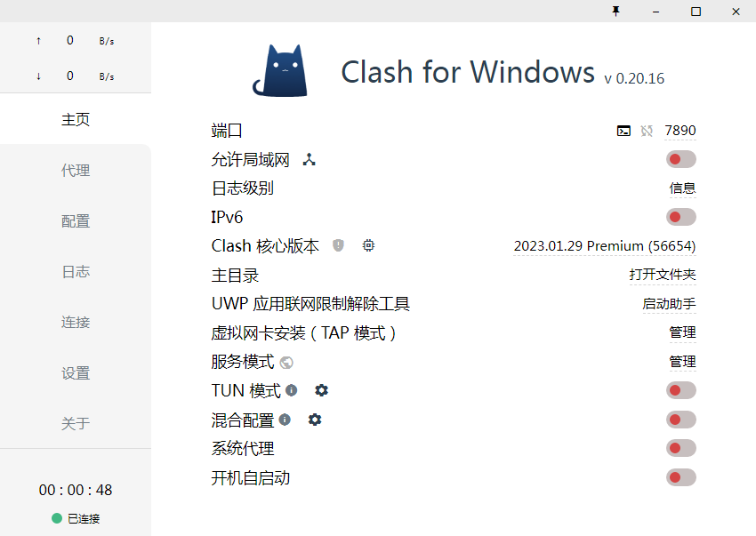Screen dimensions: 756x536
Task: Click the shield icon next to Clash 核心版本
Action: point(339,245)
